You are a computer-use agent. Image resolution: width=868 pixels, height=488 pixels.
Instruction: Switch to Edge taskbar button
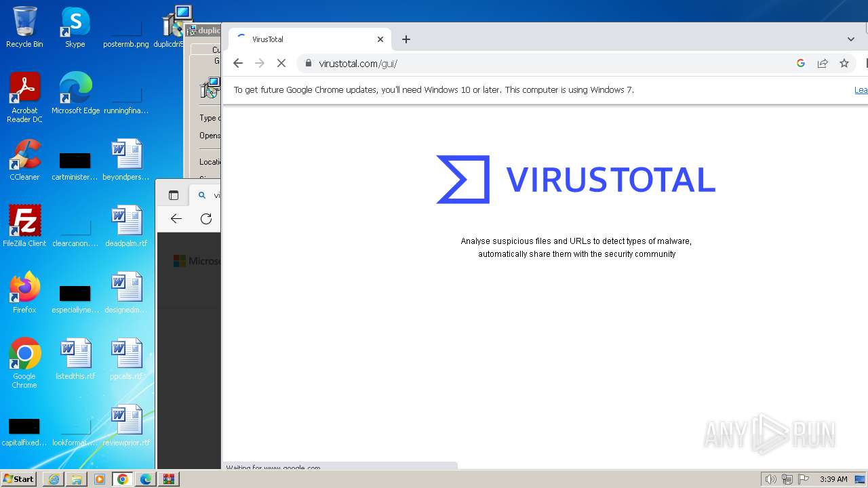(x=146, y=479)
